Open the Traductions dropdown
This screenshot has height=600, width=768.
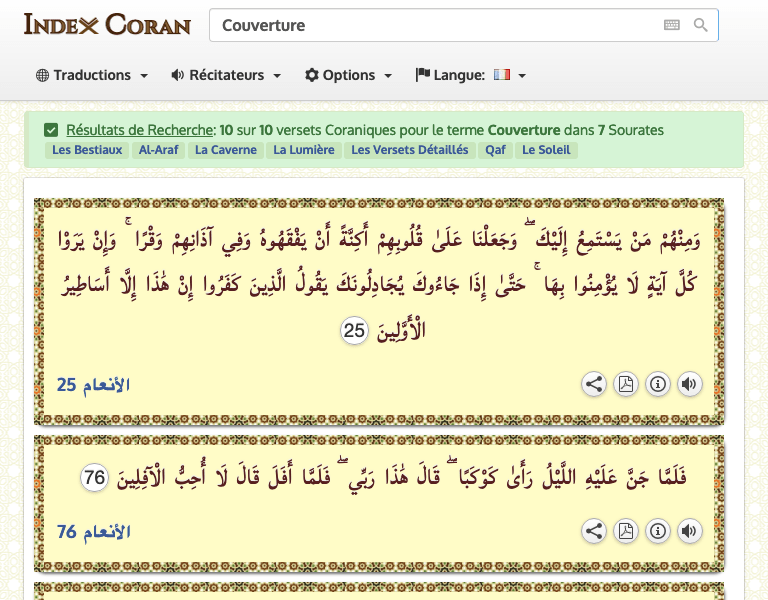click(92, 75)
